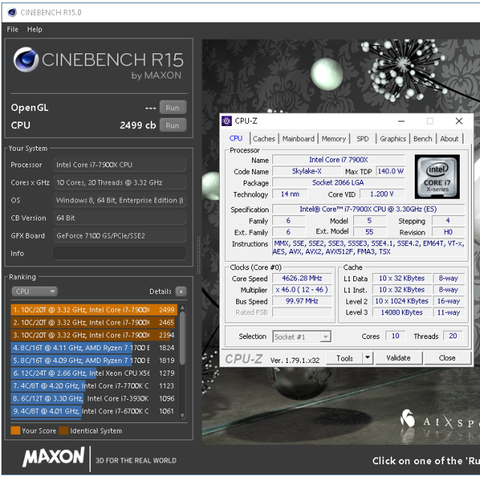The width and height of the screenshot is (480, 477).
Task: Click the ranking list vertical scrollbar
Action: [x=182, y=361]
